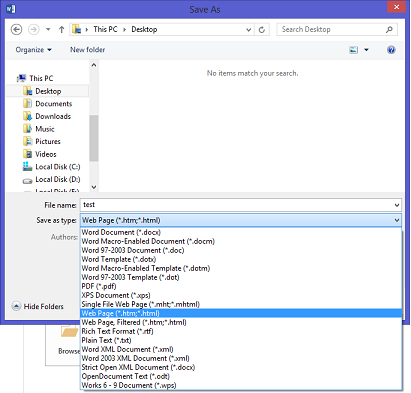Select the Desktop folder in sidebar
The height and width of the screenshot is (393, 411).
pos(48,91)
